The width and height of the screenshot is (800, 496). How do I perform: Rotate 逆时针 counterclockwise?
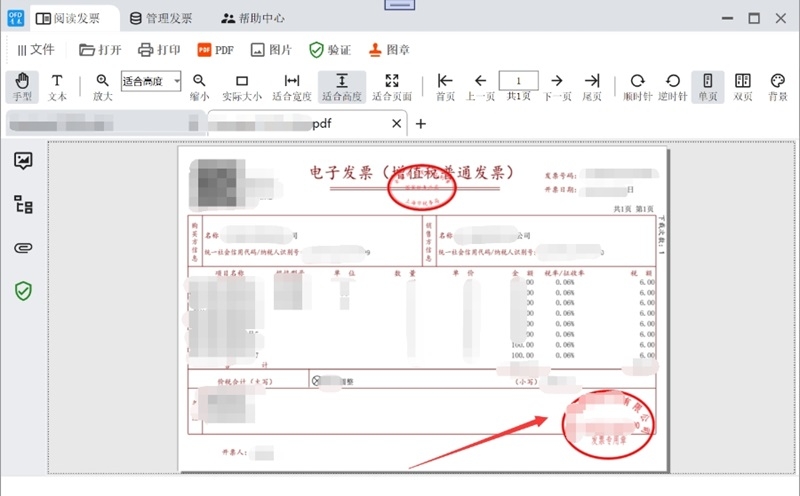click(672, 87)
